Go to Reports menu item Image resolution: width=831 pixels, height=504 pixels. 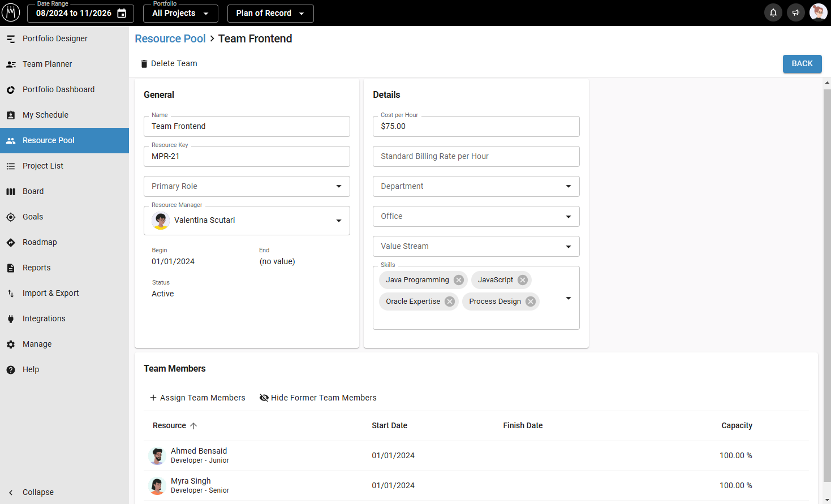coord(64,268)
